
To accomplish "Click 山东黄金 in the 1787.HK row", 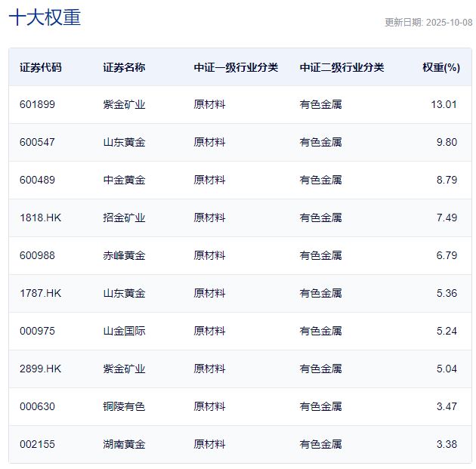I will (124, 293).
